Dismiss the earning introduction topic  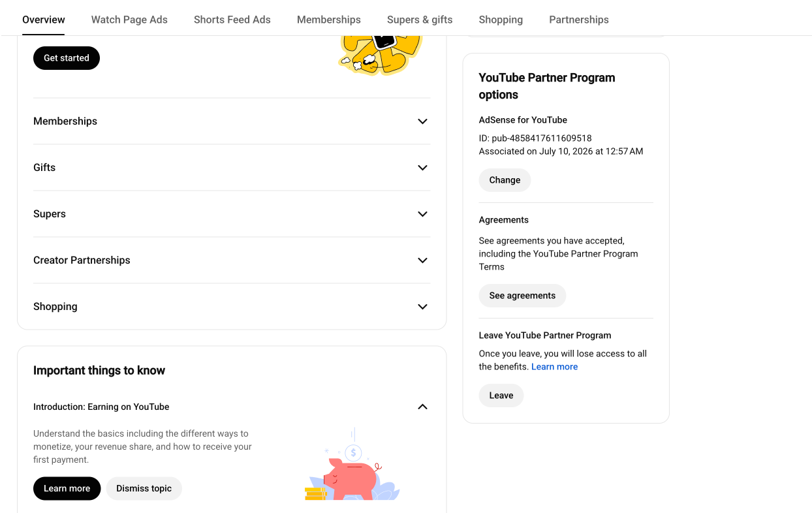point(144,489)
